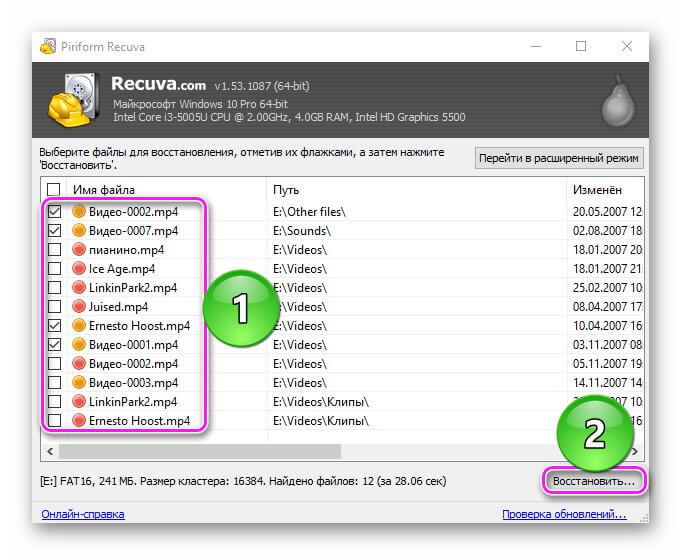Open the Онлайн-справка help link
Image resolution: width=681 pixels, height=555 pixels.
click(x=83, y=514)
